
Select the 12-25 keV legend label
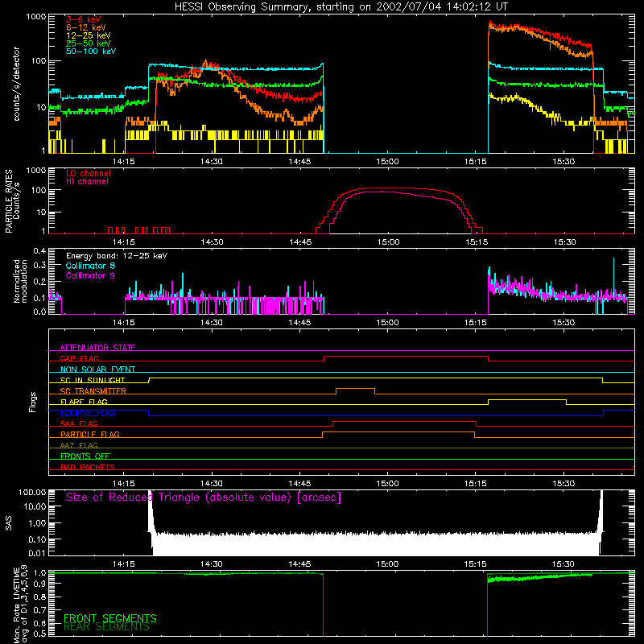tap(89, 35)
